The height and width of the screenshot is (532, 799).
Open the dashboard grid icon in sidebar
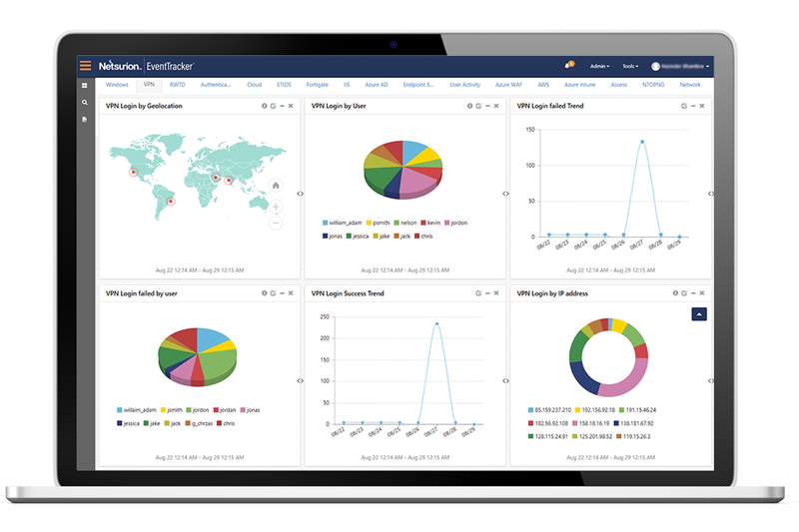tap(85, 86)
